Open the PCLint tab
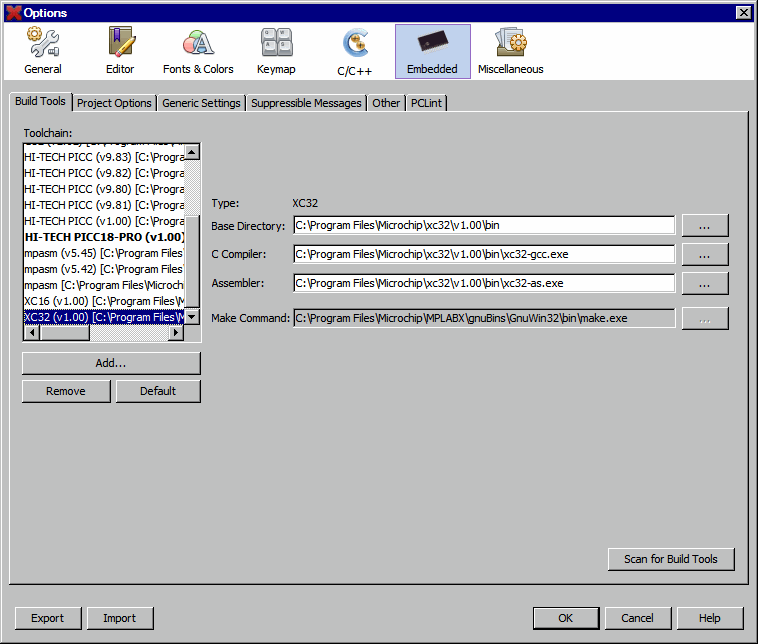The height and width of the screenshot is (644, 758). click(427, 103)
